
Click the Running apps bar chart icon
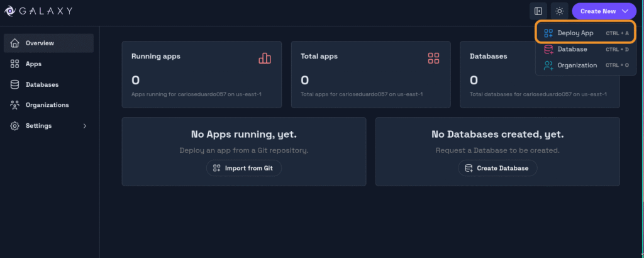(264, 58)
